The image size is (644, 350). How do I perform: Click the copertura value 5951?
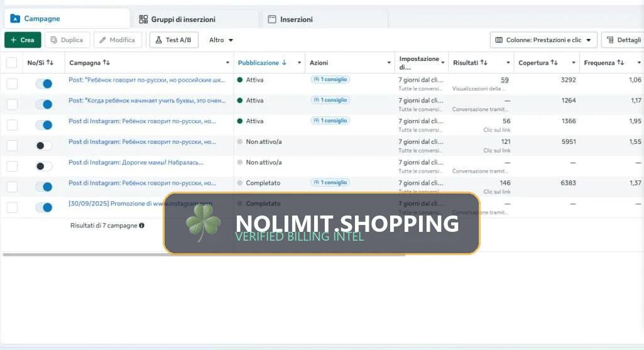pos(569,141)
